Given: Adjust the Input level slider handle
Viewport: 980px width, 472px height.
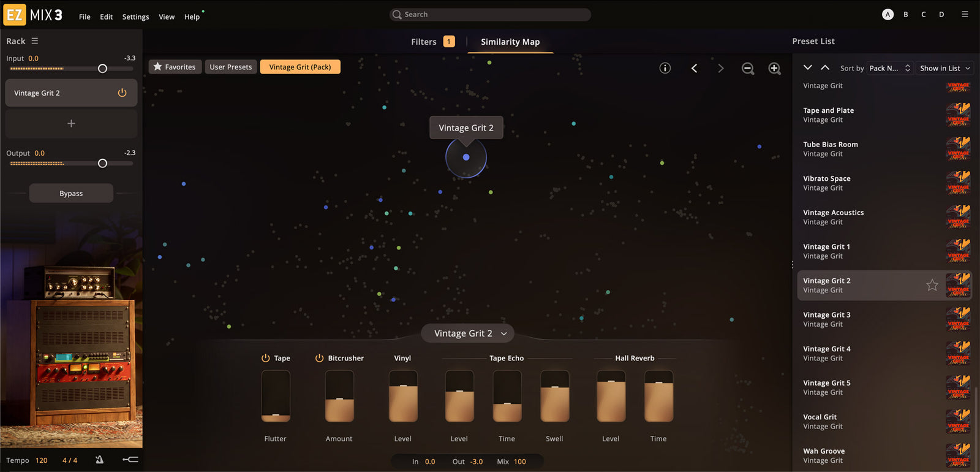Looking at the screenshot, I should click(x=102, y=69).
